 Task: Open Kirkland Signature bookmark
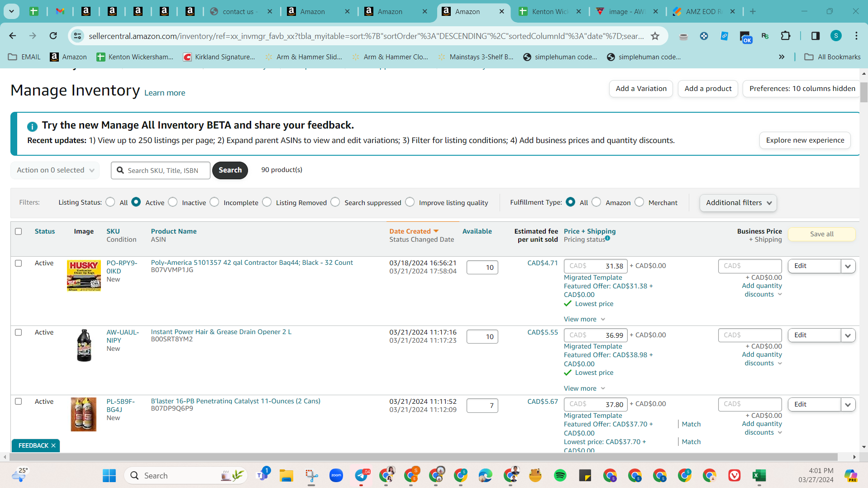click(x=219, y=57)
